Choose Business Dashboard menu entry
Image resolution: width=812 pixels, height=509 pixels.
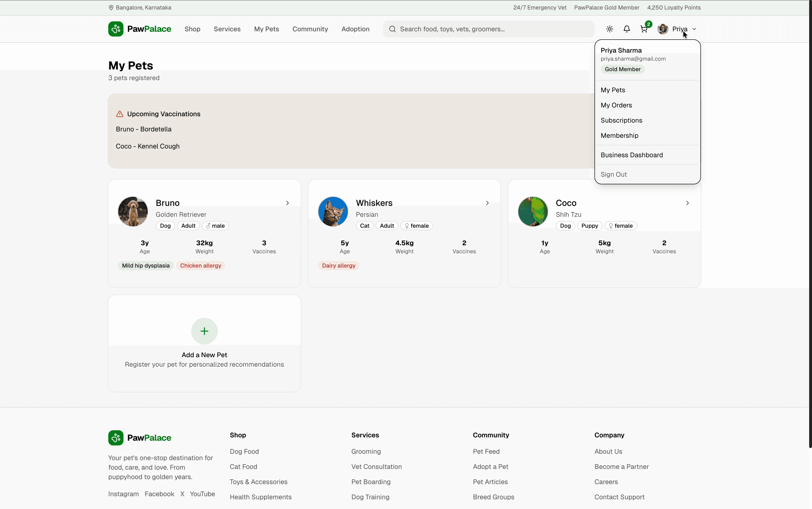tap(631, 155)
